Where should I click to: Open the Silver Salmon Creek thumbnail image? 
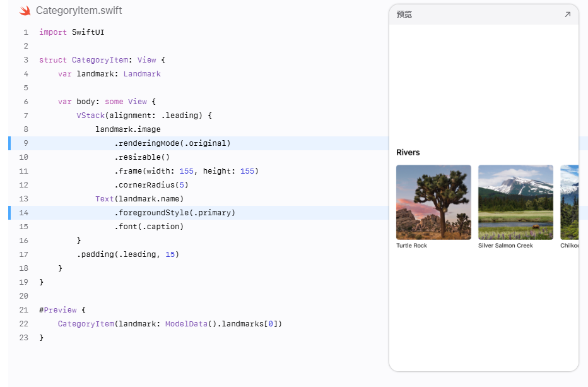(515, 202)
